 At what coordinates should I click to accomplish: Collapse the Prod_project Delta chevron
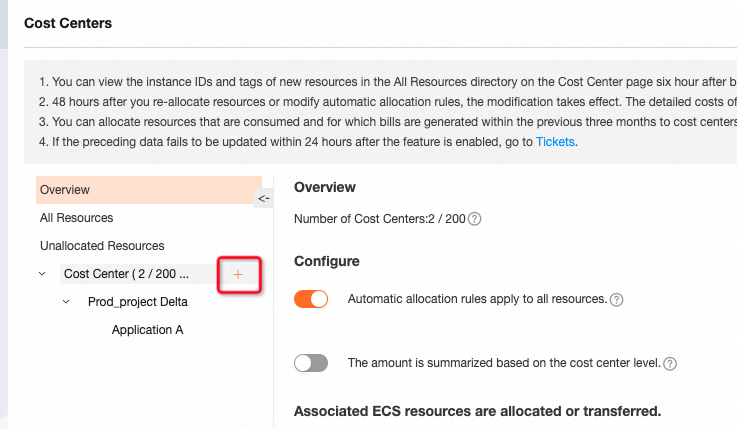point(66,301)
